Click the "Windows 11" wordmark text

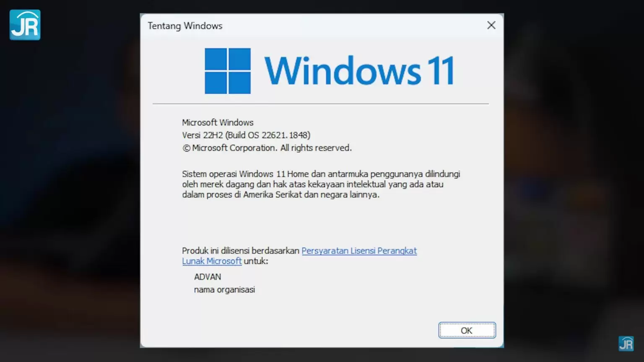(x=359, y=71)
